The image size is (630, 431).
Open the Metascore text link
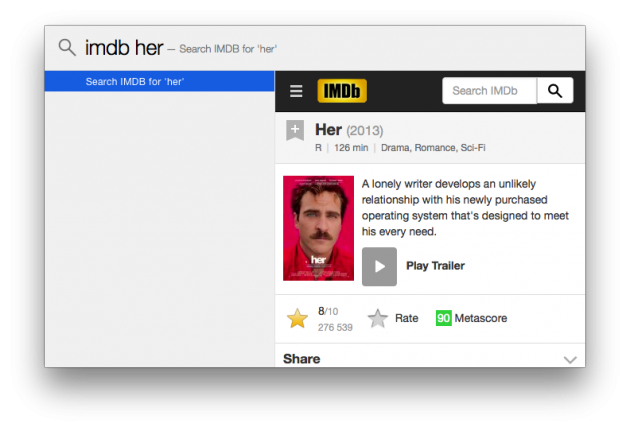click(x=482, y=318)
